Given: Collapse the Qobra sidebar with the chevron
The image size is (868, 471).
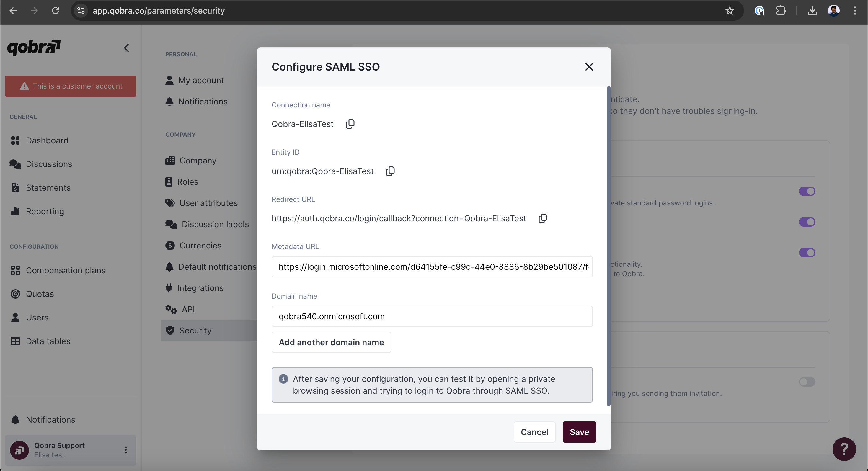Looking at the screenshot, I should (126, 48).
